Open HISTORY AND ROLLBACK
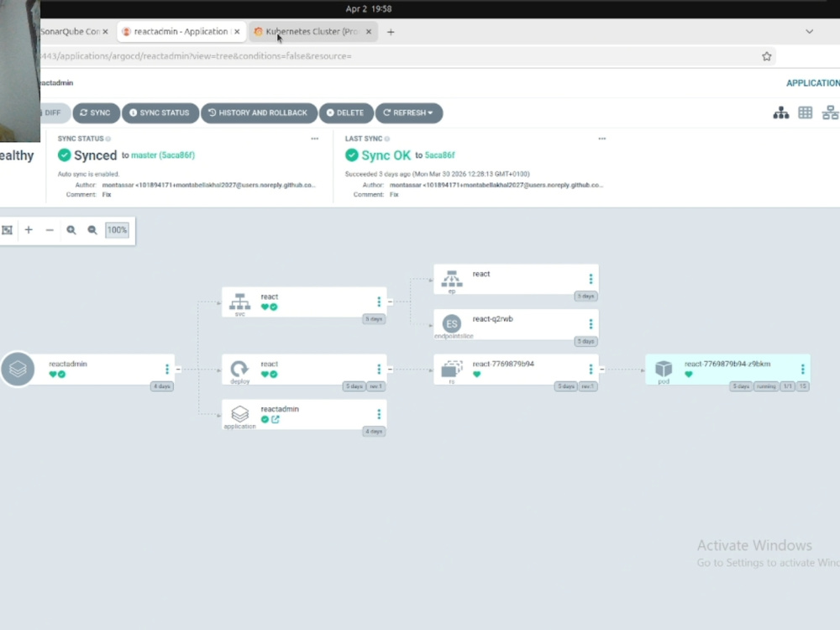Screen dimensions: 840x630 click(x=259, y=113)
